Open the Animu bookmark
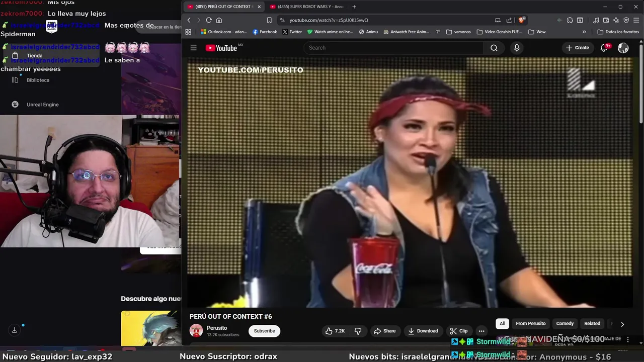This screenshot has height=362, width=644. 368,32
